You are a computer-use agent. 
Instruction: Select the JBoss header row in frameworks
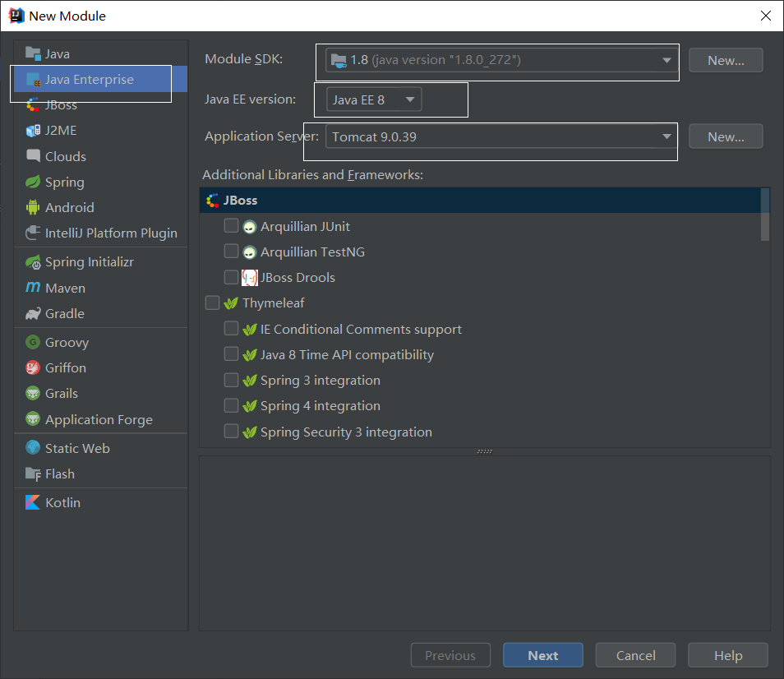(480, 201)
